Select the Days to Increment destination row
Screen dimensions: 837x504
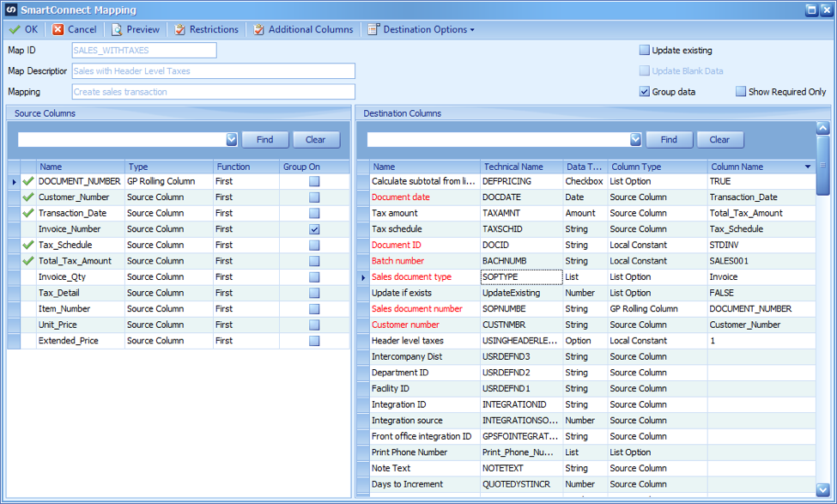click(586, 484)
